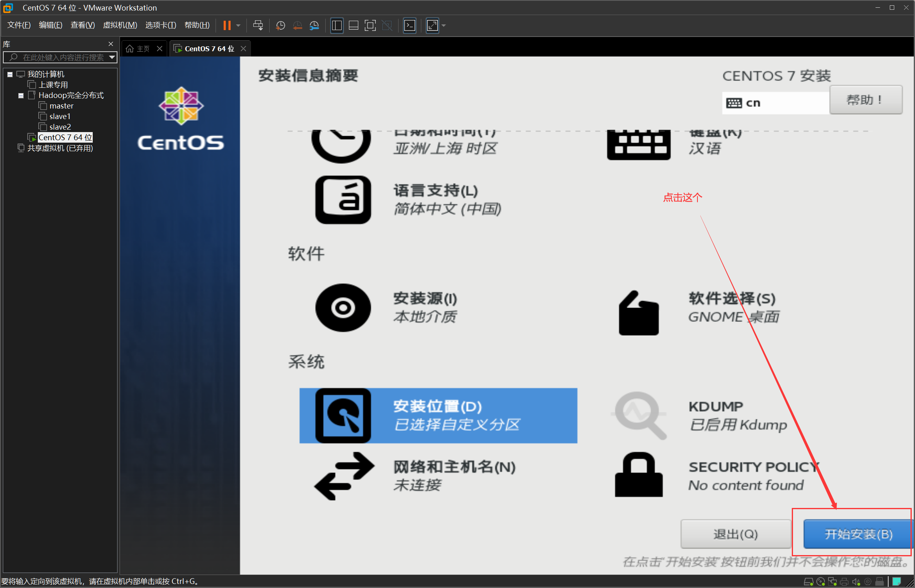Screen dimensions: 915x588
Task: Click the 退出(Q) button
Action: pos(736,534)
